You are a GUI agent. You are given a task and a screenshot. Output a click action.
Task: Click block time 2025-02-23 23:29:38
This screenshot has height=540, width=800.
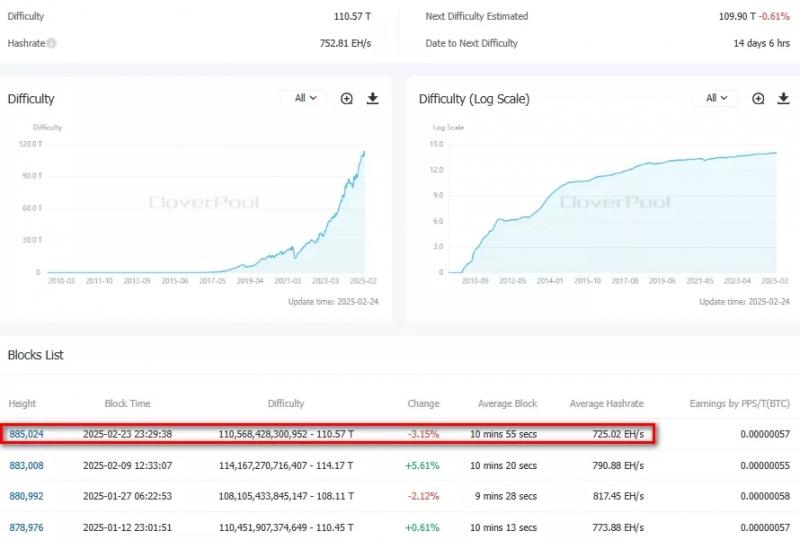(x=128, y=434)
